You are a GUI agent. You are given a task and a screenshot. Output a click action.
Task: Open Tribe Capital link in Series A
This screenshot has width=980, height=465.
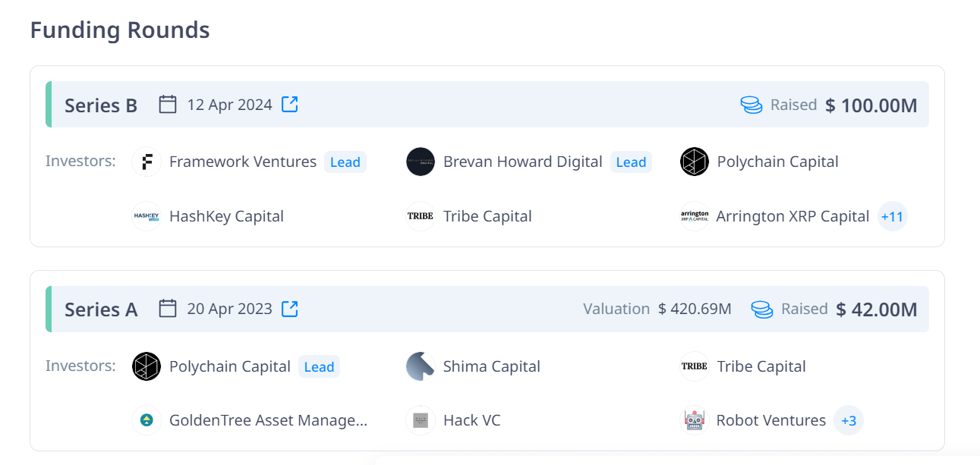761,366
